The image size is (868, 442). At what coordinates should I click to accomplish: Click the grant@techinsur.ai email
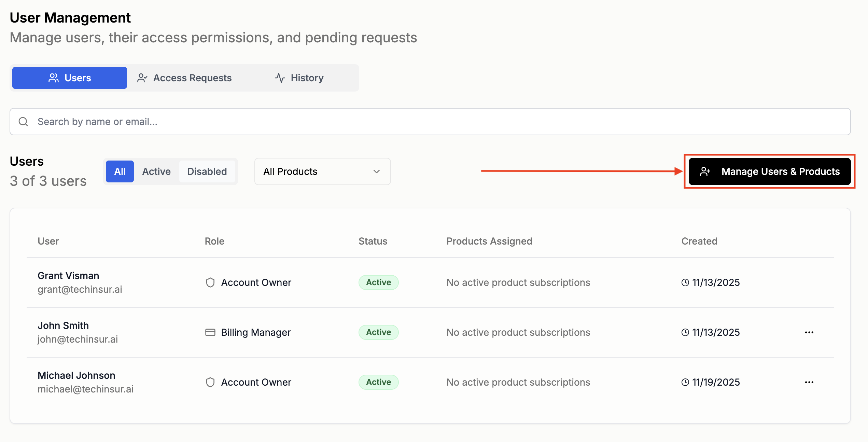[80, 289]
